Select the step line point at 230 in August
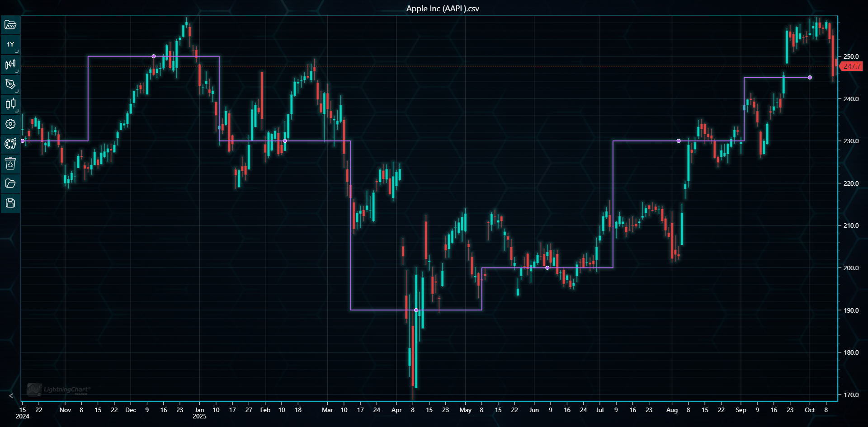The width and height of the screenshot is (868, 427). 679,141
